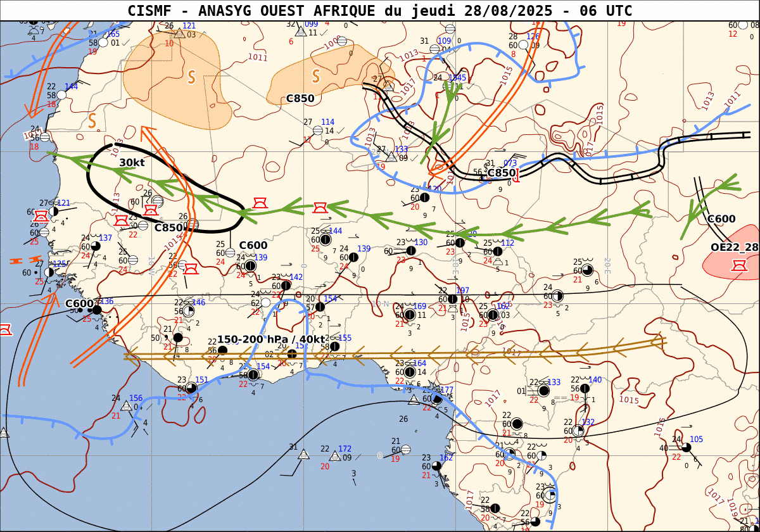Click the orange dashed marker over the Atlantic
The image size is (760, 532).
[x=20, y=260]
